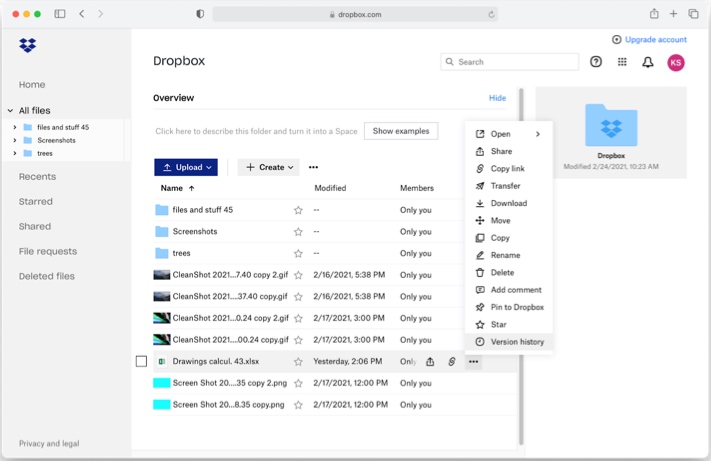
Task: Open Deleted files in the sidebar
Action: click(47, 276)
